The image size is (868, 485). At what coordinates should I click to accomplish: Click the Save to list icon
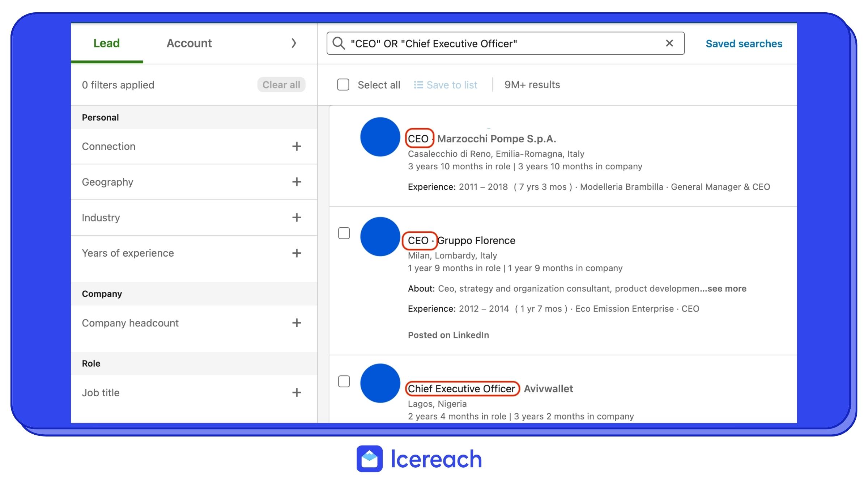click(418, 85)
